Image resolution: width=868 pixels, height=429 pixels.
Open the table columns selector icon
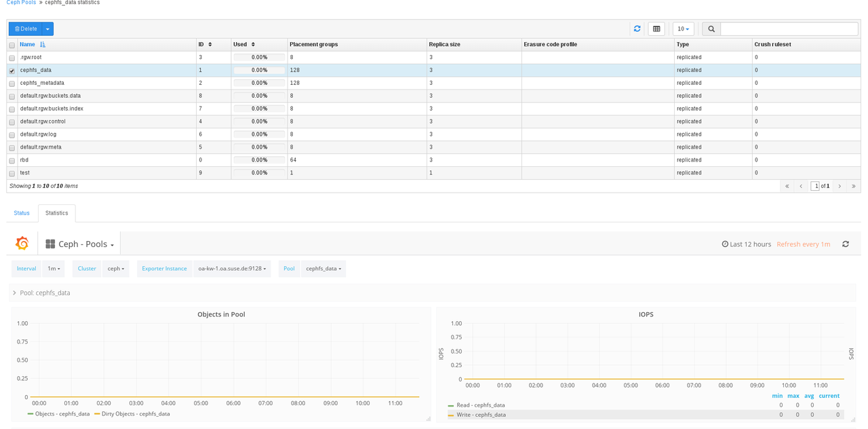click(656, 29)
